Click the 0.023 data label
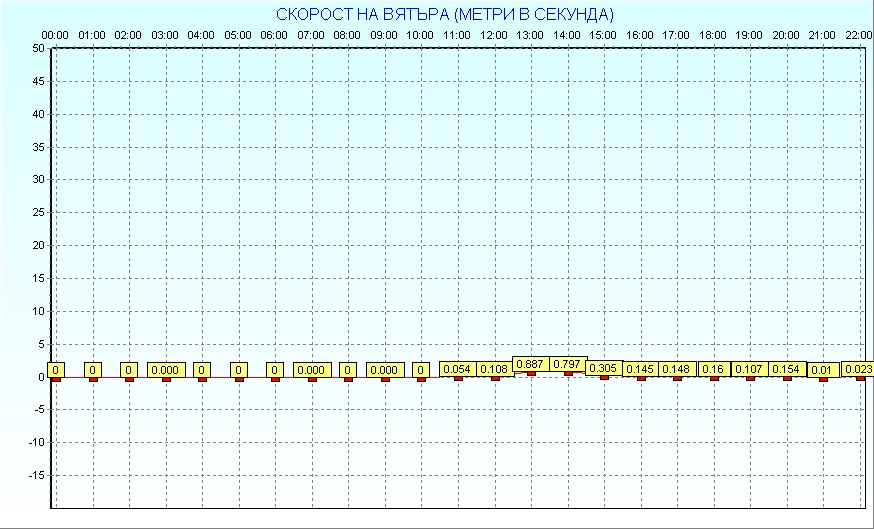The height and width of the screenshot is (529, 874). coord(858,370)
